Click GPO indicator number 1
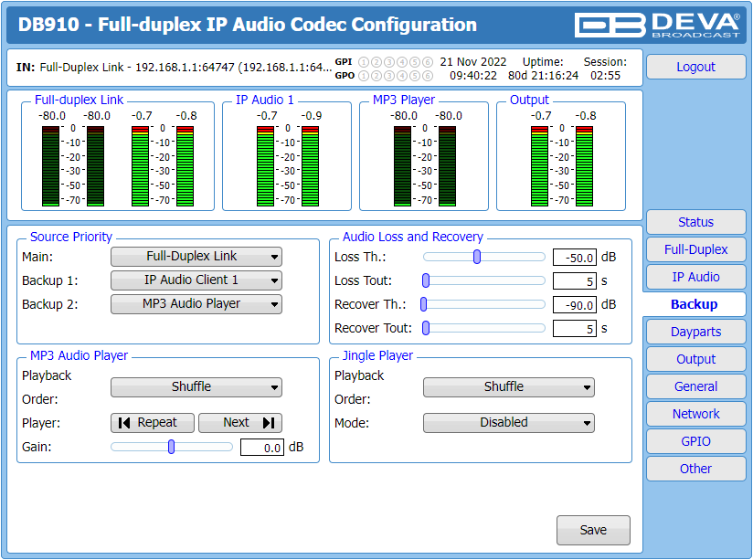Screen dimensions: 753x560 pyautogui.click(x=364, y=76)
